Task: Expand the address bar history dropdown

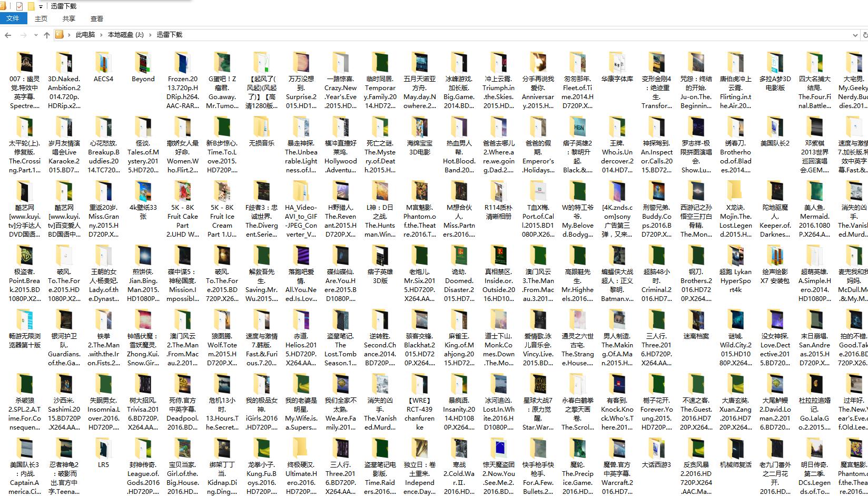Action: [855, 35]
